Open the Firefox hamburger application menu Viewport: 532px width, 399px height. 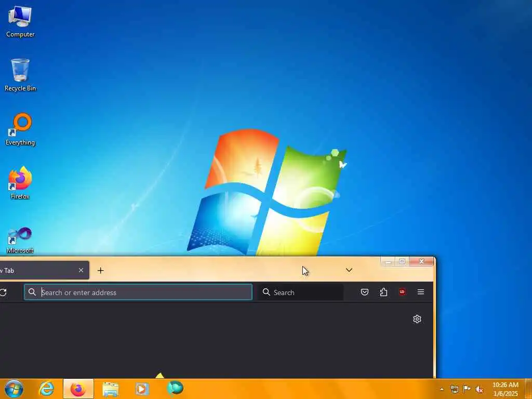click(421, 292)
